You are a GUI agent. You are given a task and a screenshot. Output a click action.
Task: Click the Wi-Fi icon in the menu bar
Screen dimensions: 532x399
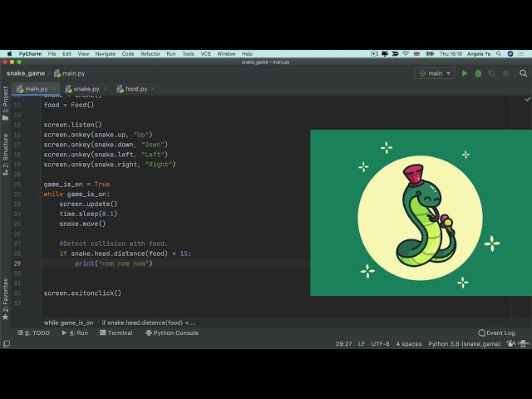(x=406, y=53)
